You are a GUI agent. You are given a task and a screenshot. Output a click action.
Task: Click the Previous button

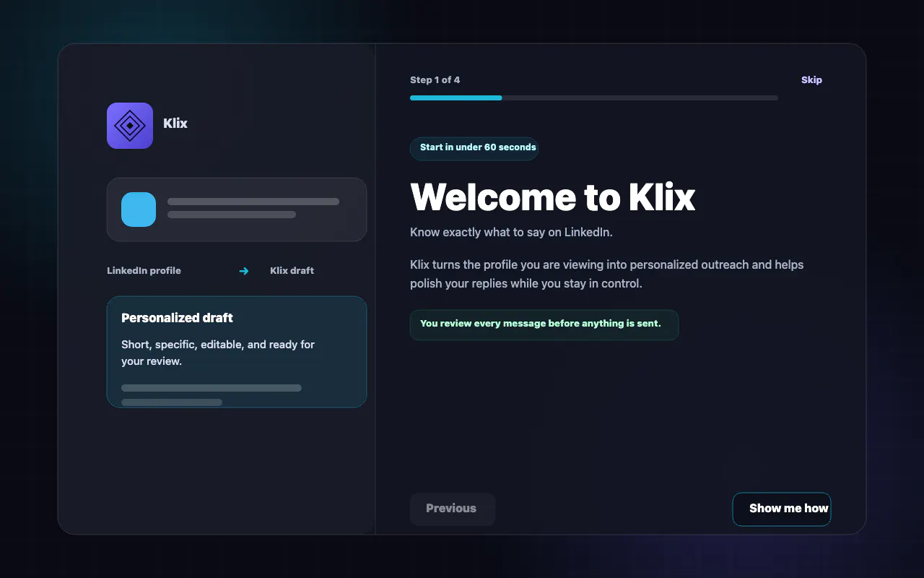[453, 509]
